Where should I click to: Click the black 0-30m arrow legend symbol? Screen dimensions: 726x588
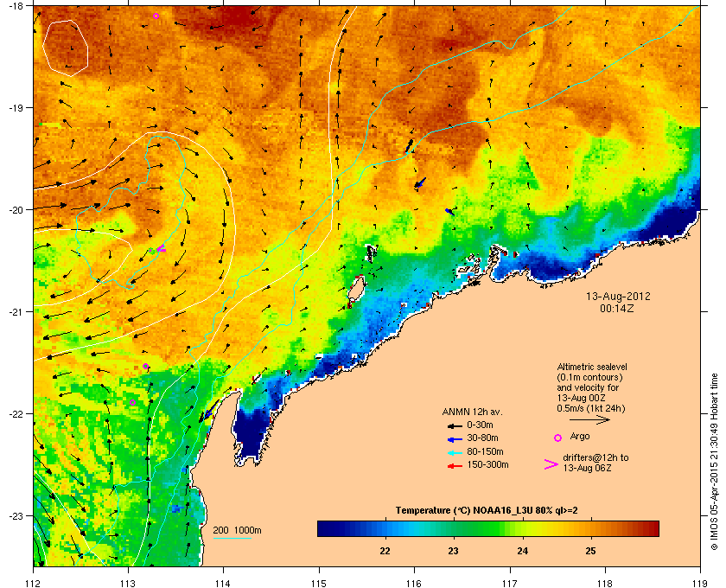click(x=455, y=425)
